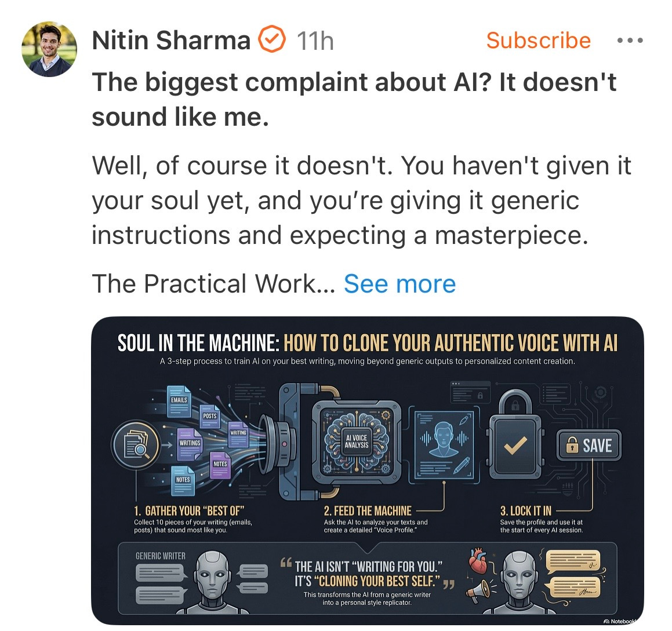Open the three-dot post options menu
The height and width of the screenshot is (631, 672).
tap(630, 41)
